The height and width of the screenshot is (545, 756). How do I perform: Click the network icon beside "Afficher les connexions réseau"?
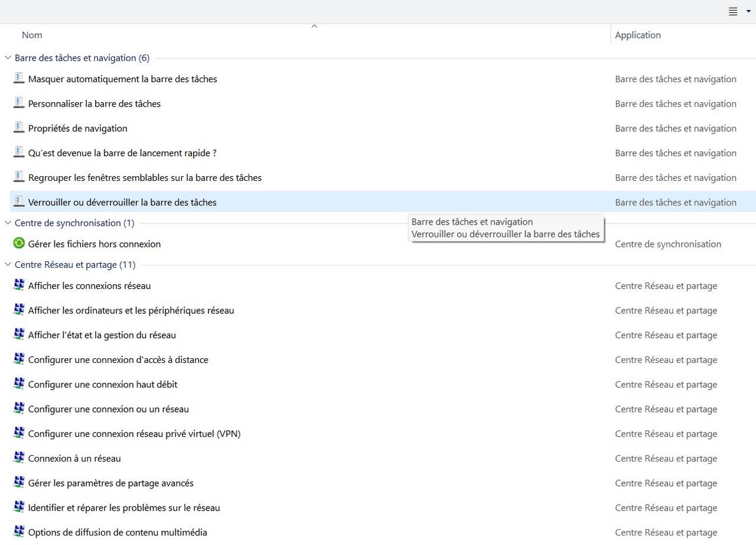coord(18,285)
